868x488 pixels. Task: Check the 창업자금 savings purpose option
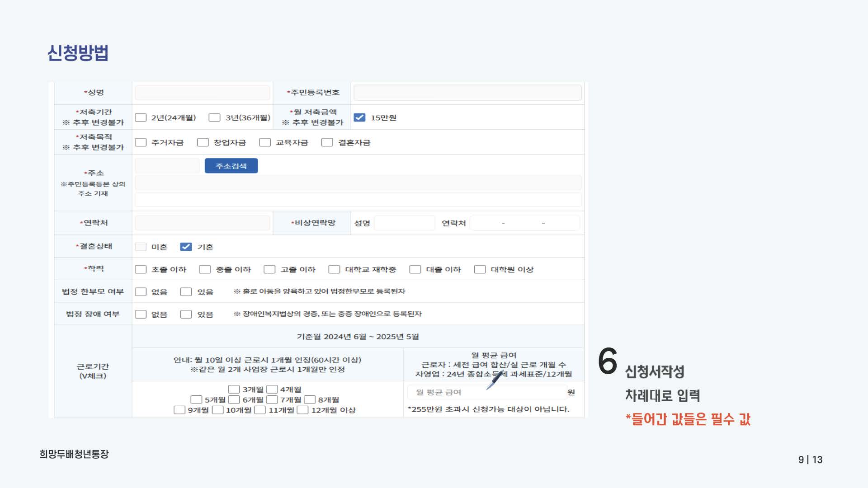coord(203,142)
